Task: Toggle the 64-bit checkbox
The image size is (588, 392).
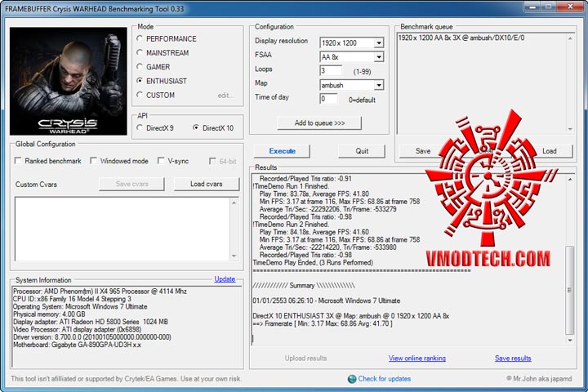Action: click(212, 162)
